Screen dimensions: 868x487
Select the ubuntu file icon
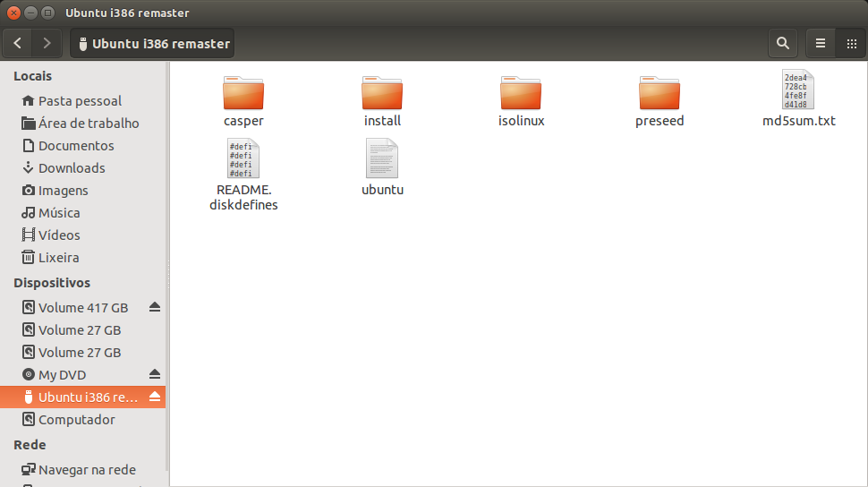382,158
